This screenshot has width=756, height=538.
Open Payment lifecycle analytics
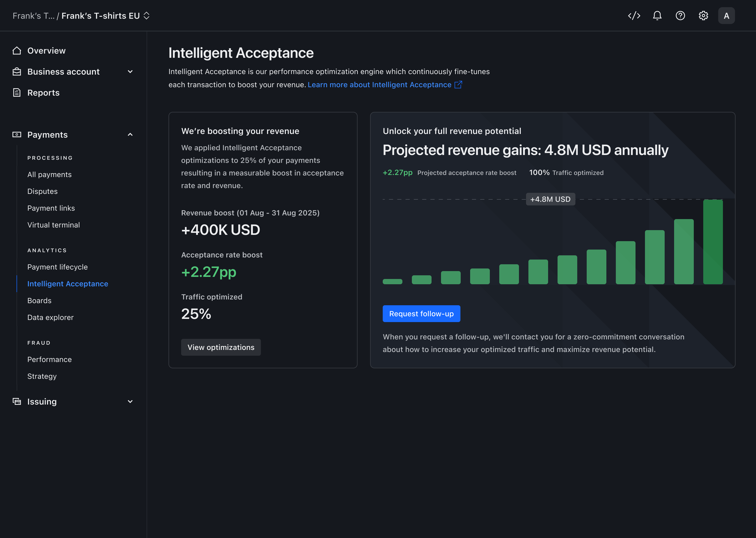57,267
